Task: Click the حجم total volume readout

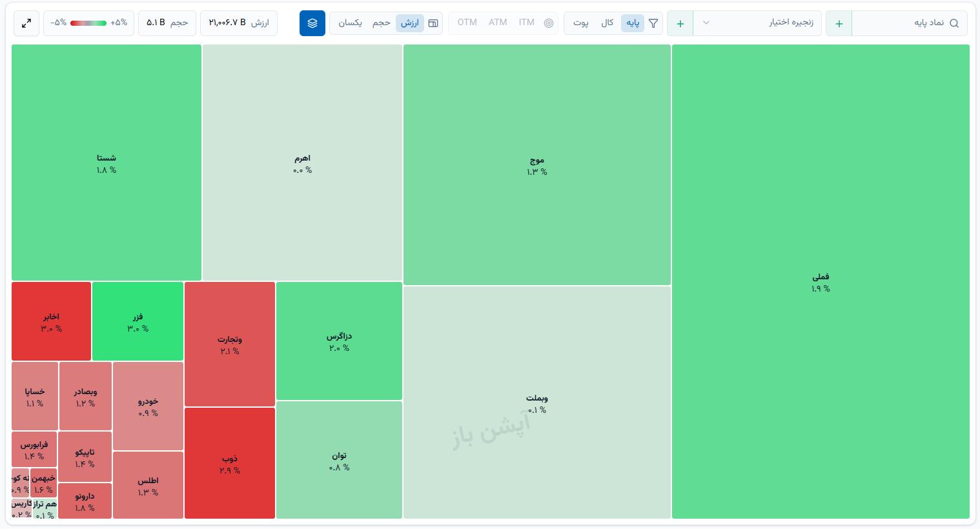Action: 167,23
